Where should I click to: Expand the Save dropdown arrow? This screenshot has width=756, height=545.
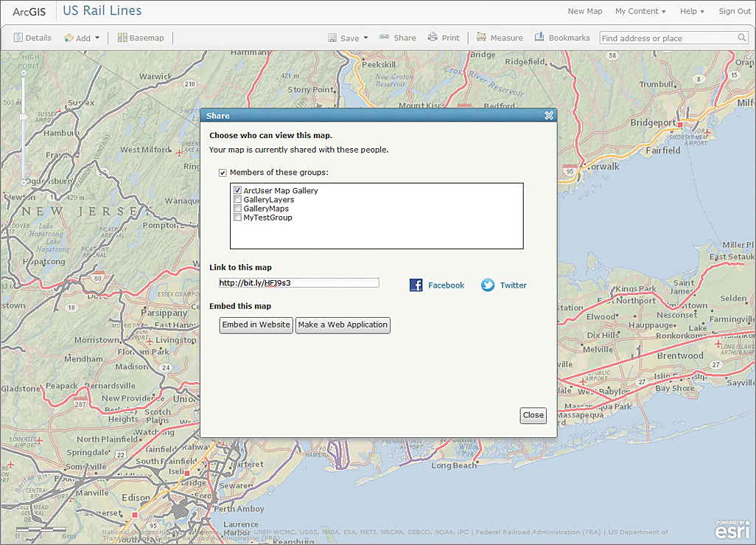click(x=365, y=38)
